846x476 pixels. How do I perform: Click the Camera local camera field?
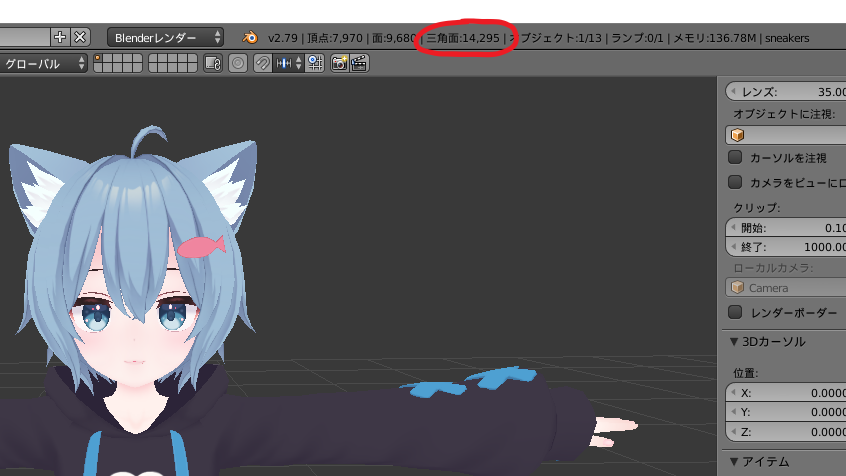pyautogui.click(x=786, y=288)
